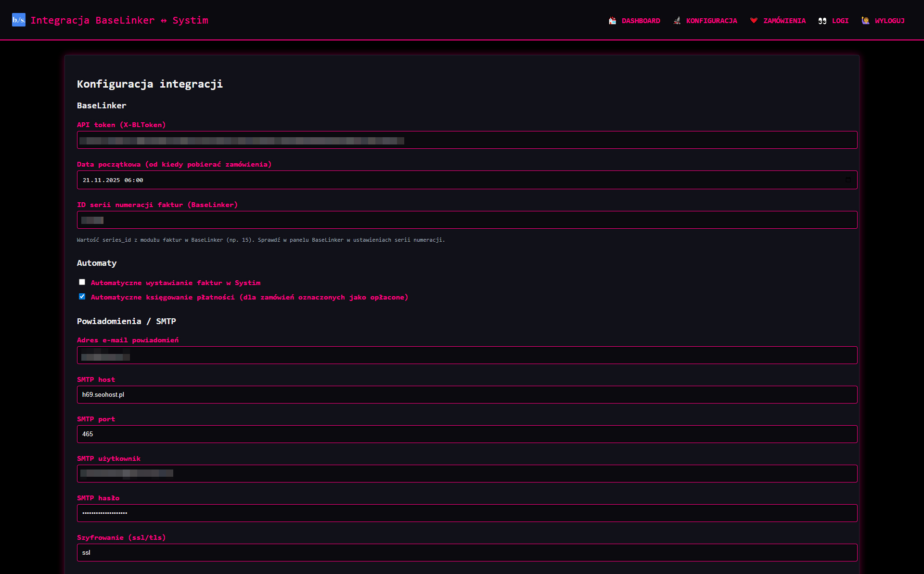Image resolution: width=924 pixels, height=574 pixels.
Task: Click the heart icon beside ZAMÓWIENIA
Action: click(x=754, y=20)
